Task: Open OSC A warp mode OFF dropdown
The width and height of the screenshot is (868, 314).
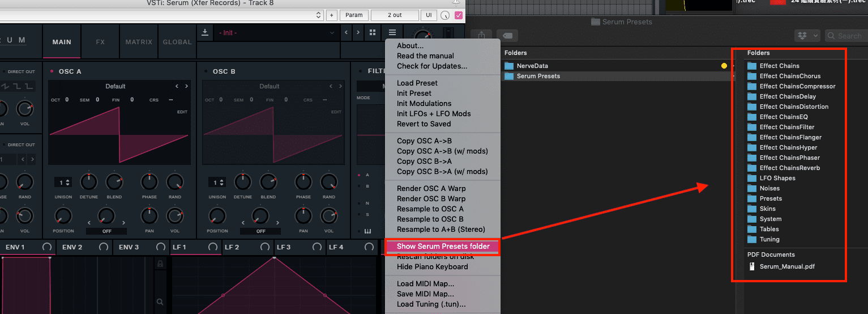Action: 106,231
